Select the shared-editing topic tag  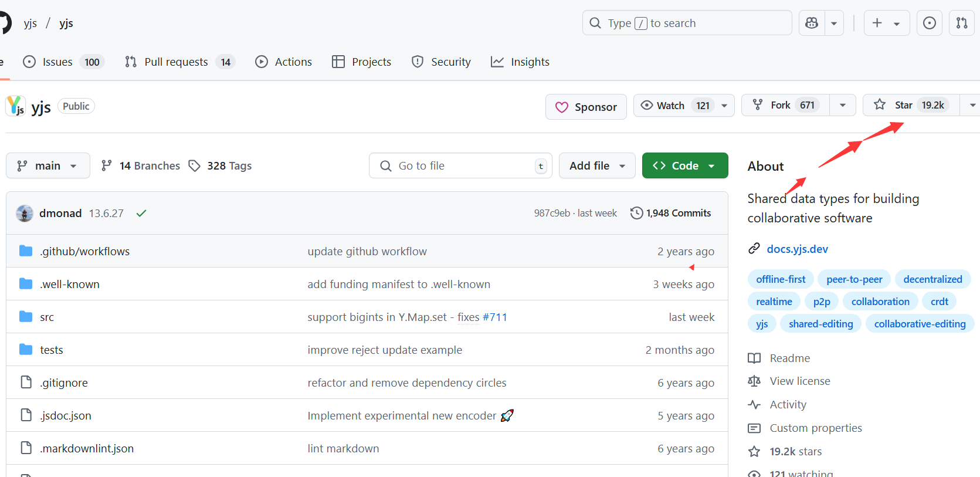[820, 324]
